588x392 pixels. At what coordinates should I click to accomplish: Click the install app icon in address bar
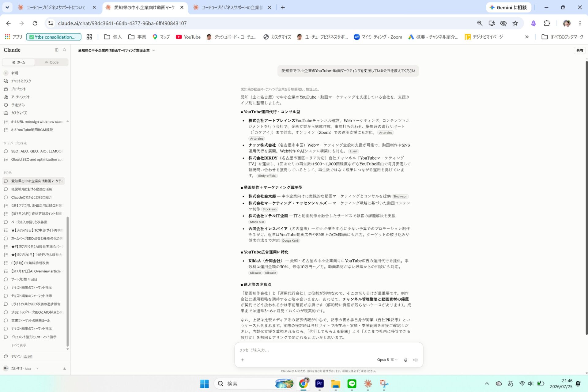coord(492,23)
